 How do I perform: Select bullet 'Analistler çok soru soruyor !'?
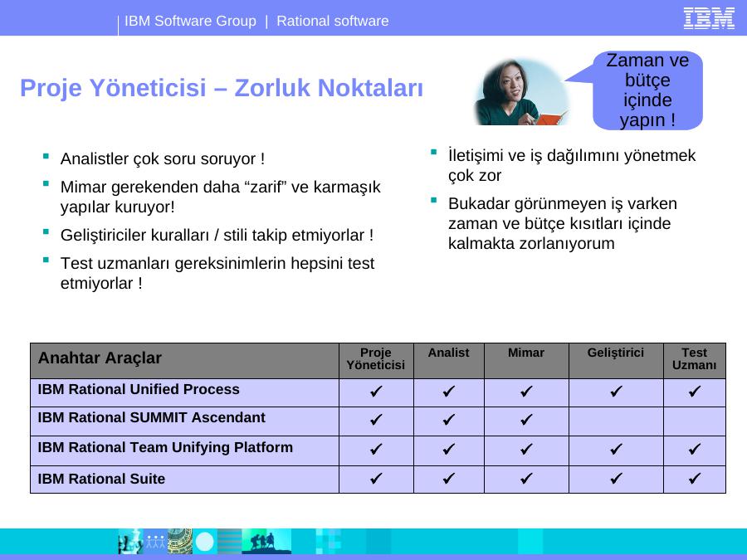pyautogui.click(x=163, y=158)
